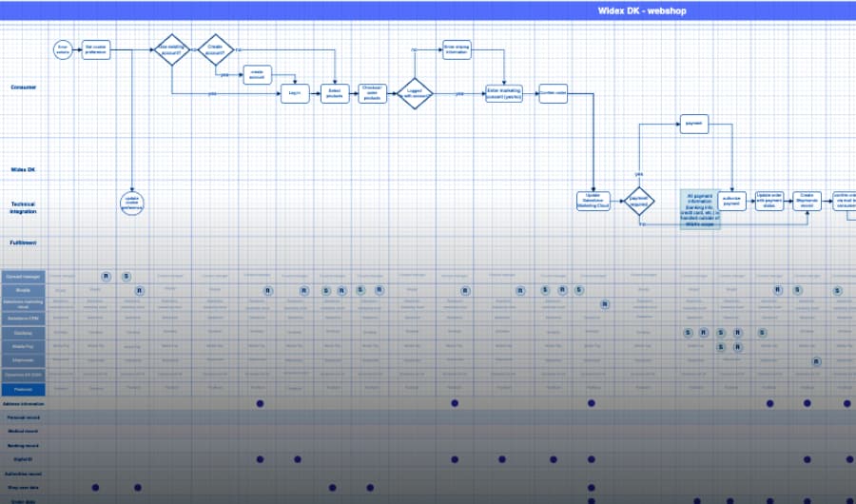Click the 'Shopify' system row header
The image size is (856, 504).
pos(24,290)
